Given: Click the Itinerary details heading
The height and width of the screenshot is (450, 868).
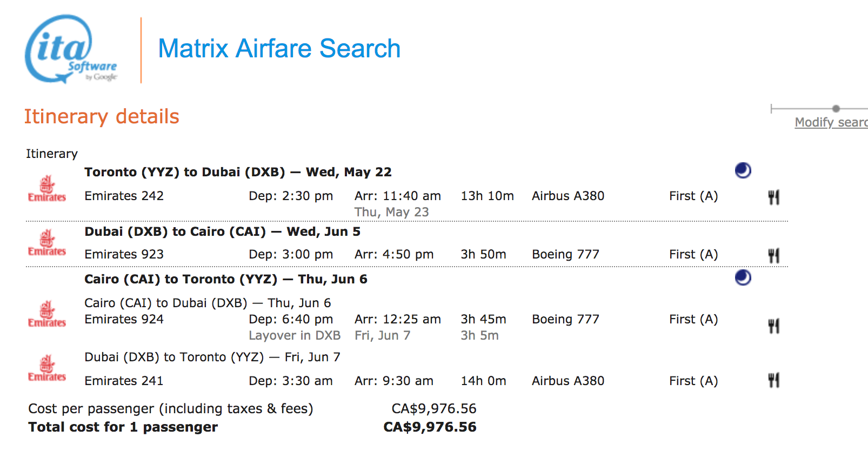Looking at the screenshot, I should (102, 117).
